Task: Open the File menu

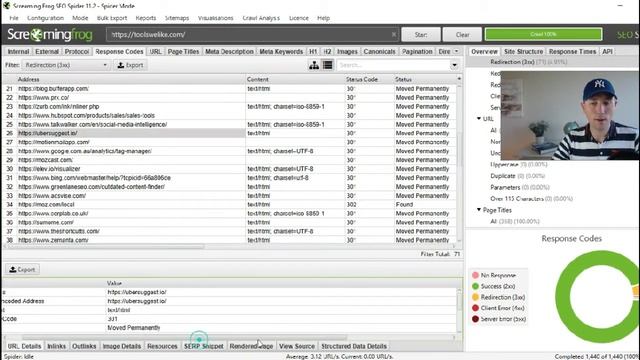Action: tap(14, 18)
